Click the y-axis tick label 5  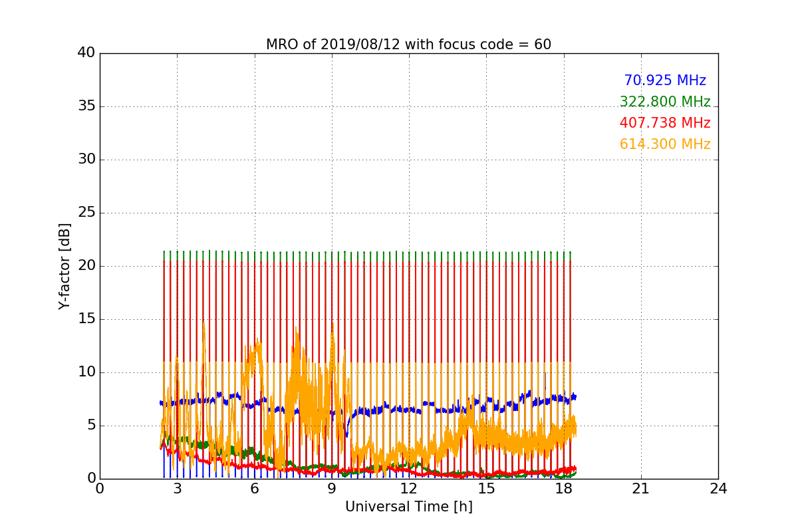pos(90,426)
